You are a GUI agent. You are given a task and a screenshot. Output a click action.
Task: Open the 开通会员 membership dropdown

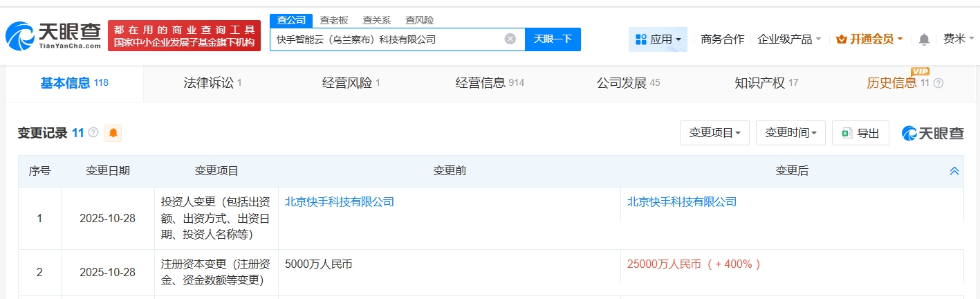(x=869, y=39)
